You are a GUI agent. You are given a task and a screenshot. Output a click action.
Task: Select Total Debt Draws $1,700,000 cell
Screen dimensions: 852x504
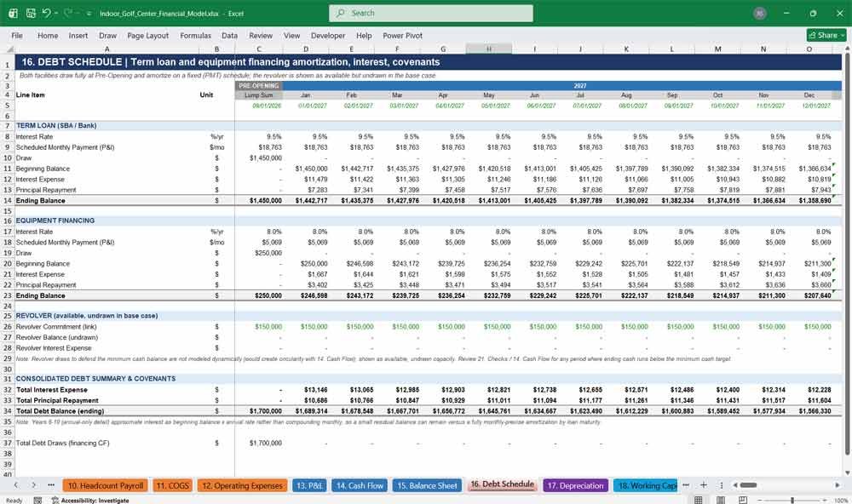point(259,444)
